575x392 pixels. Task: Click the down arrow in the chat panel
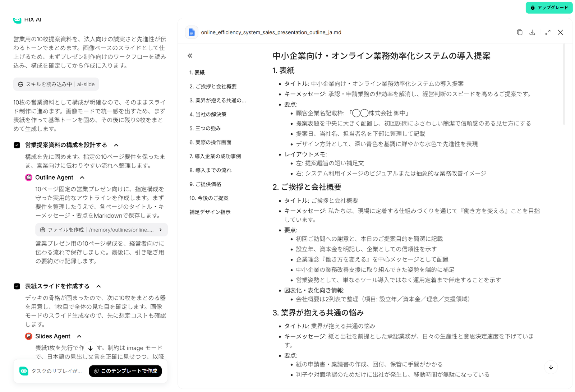coord(91,348)
